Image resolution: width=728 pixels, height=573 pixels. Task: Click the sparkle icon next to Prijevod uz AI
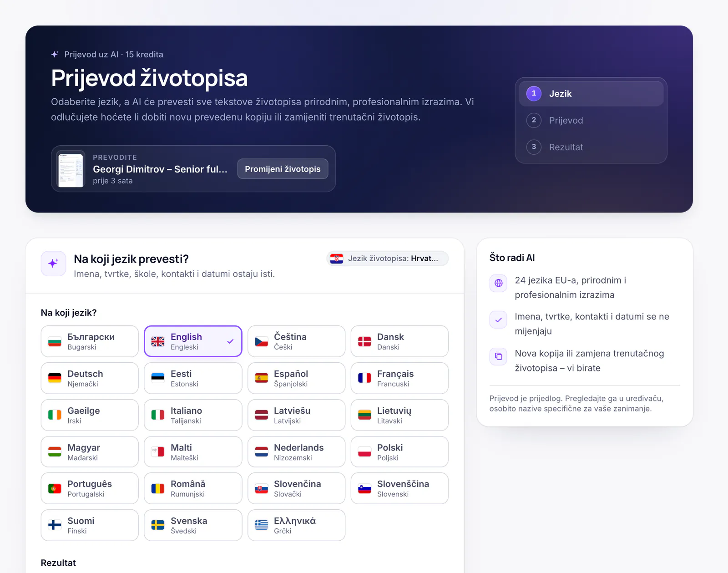(55, 54)
